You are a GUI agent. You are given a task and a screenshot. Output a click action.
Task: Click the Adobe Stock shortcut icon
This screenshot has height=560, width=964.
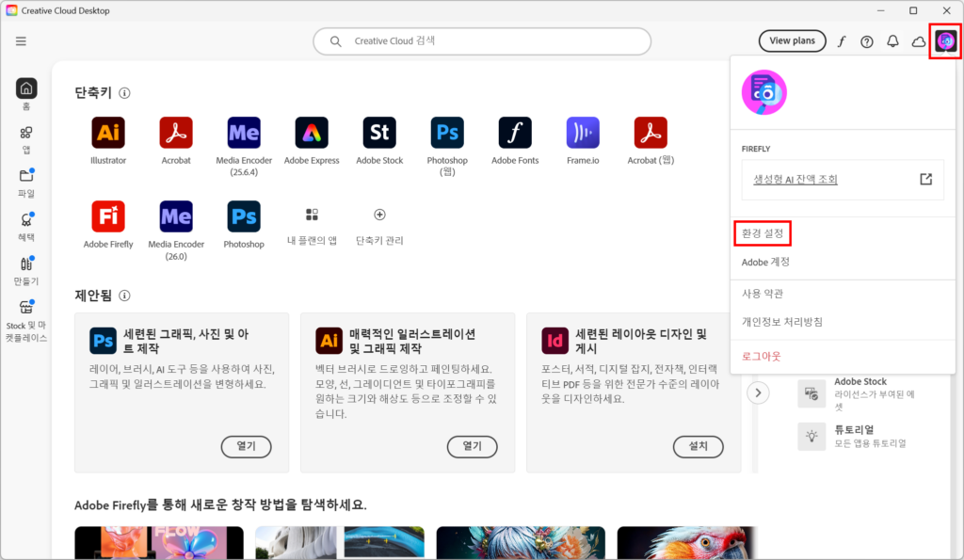point(379,133)
